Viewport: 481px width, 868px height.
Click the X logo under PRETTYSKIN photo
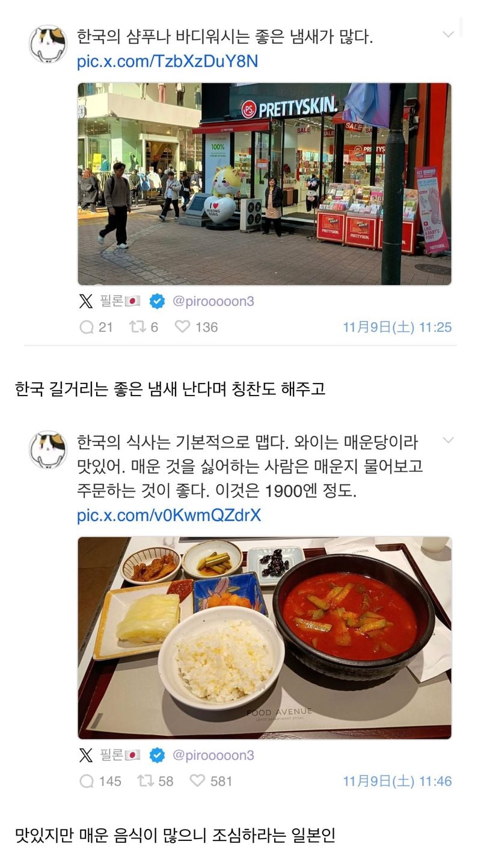point(87,301)
